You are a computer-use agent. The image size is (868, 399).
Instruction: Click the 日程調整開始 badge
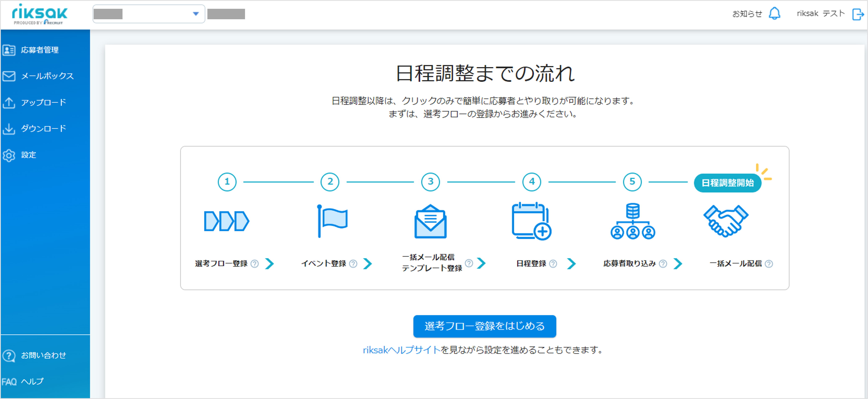pos(728,183)
